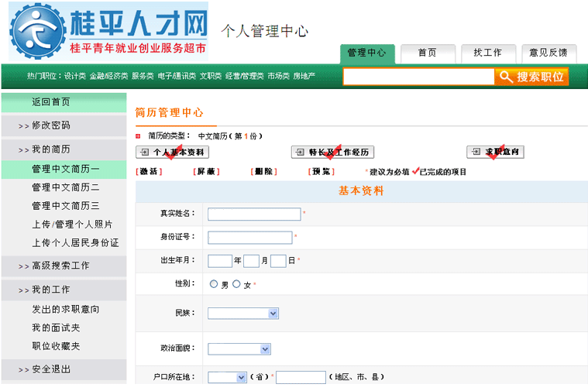Expand the 户口所在地 province dropdown
588x391 pixels.
pos(227,377)
